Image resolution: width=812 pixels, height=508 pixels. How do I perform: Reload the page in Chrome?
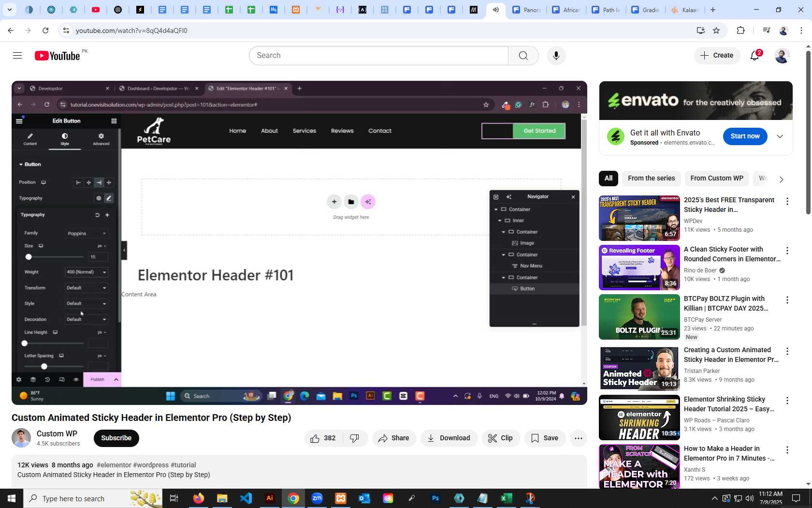pyautogui.click(x=45, y=30)
